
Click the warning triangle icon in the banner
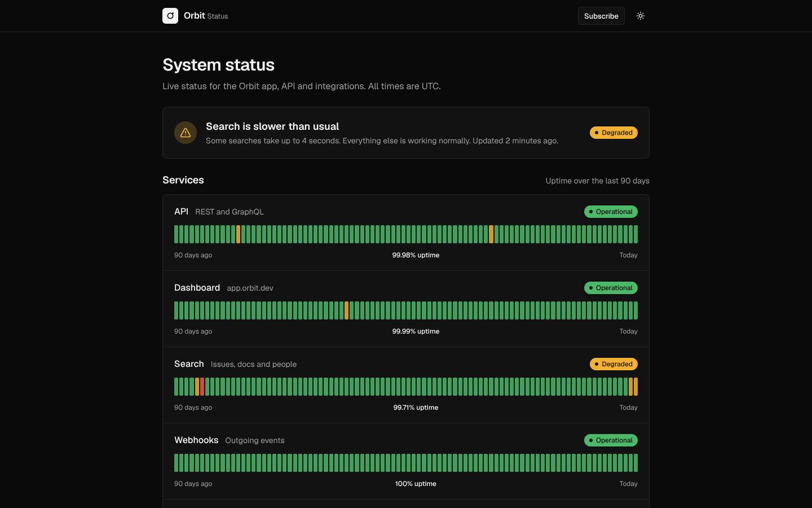tap(186, 133)
